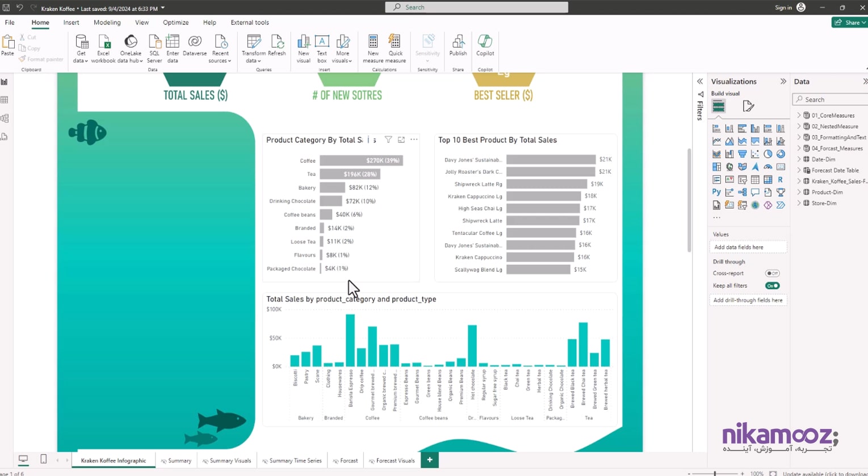
Task: Select the Funnel visualization
Action: pos(742,154)
